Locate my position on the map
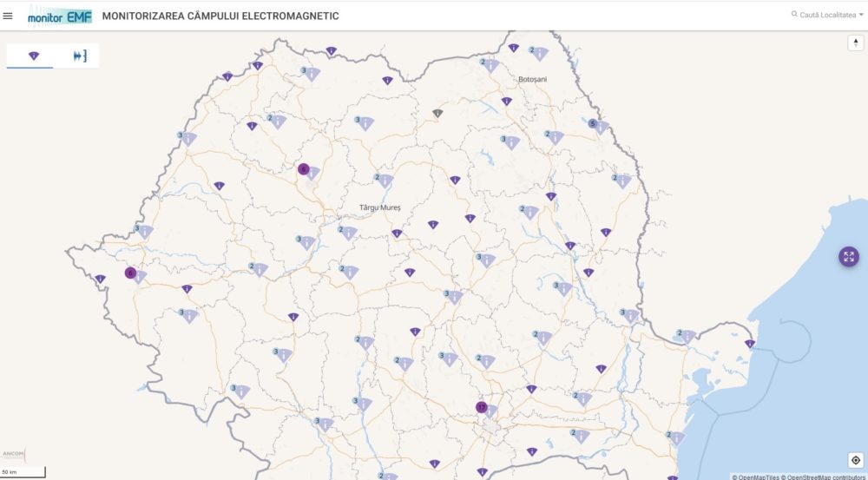 [856, 460]
